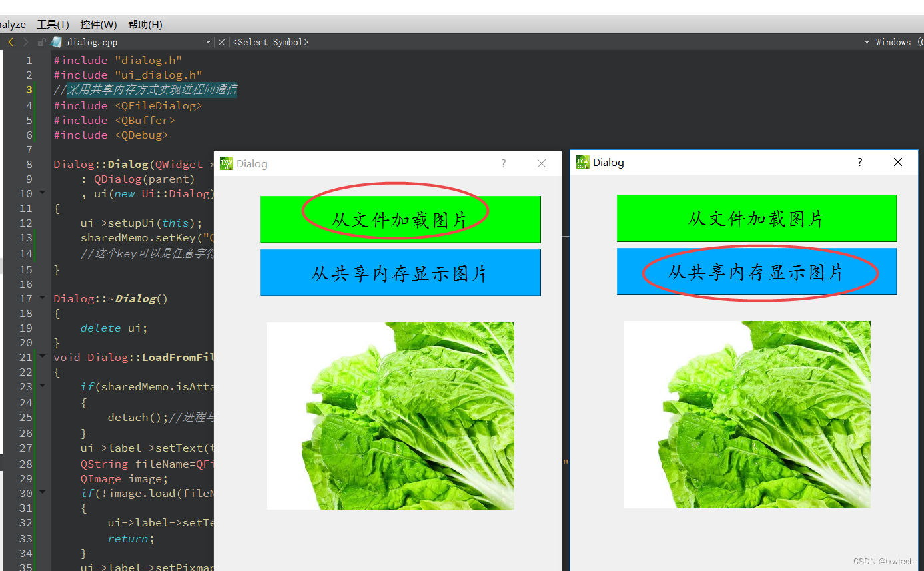This screenshot has height=571, width=924.
Task: Click the app icon in left Dialog title
Action: [x=227, y=163]
